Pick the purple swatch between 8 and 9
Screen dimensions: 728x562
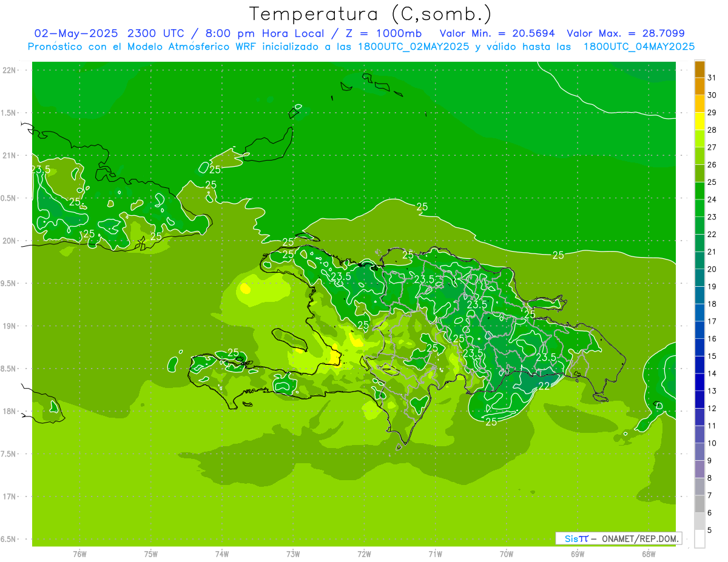(x=699, y=469)
